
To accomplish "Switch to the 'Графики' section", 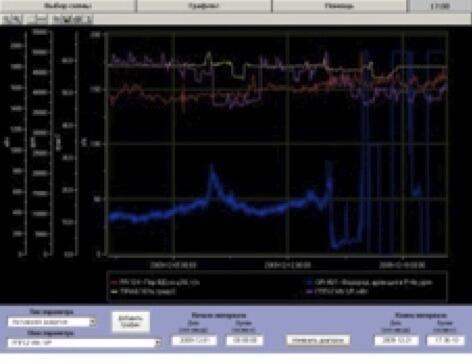I will [x=204, y=6].
